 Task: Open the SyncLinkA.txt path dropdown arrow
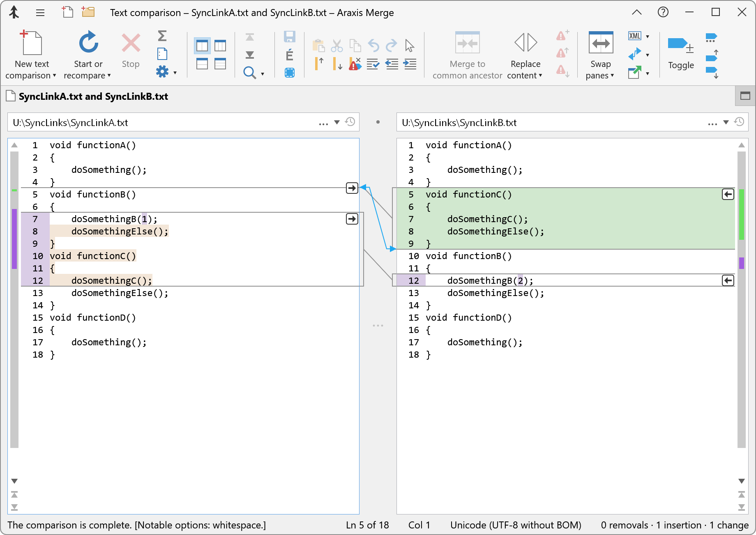337,122
